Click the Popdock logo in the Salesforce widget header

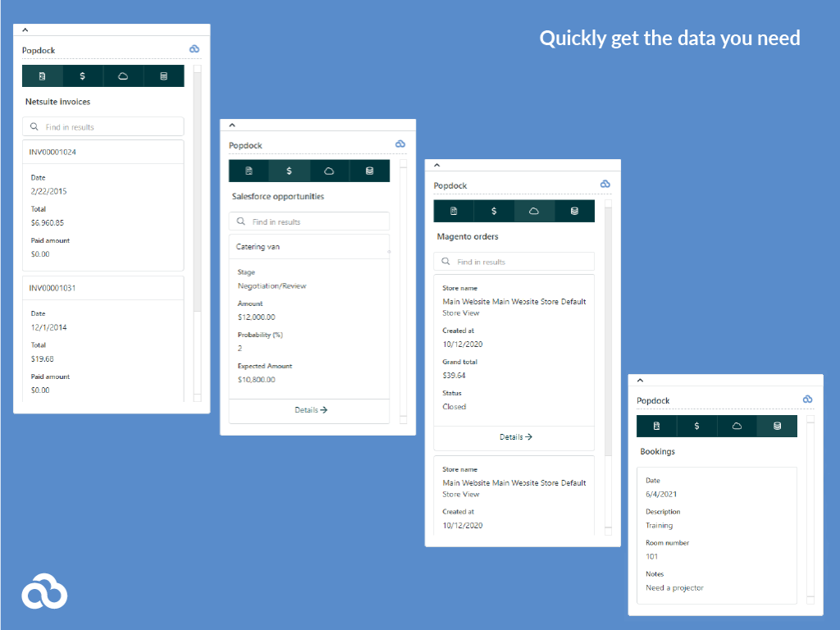pyautogui.click(x=400, y=144)
